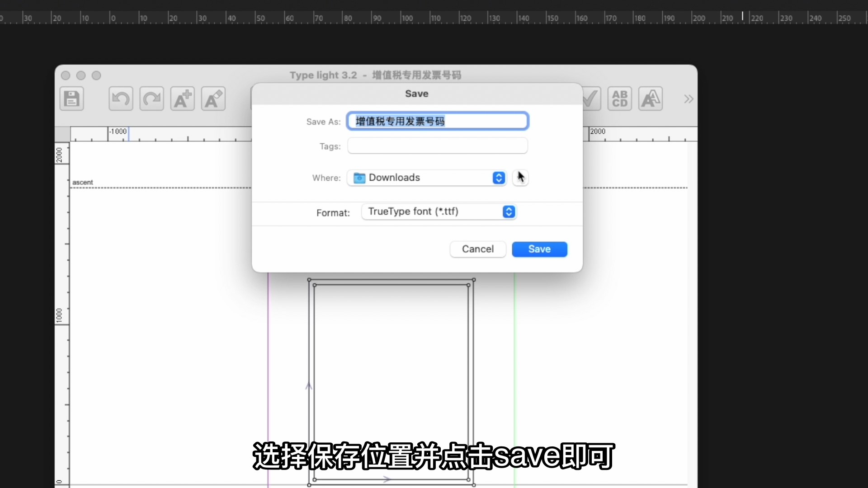Click the undo arrow icon
868x488 pixels.
coord(121,99)
